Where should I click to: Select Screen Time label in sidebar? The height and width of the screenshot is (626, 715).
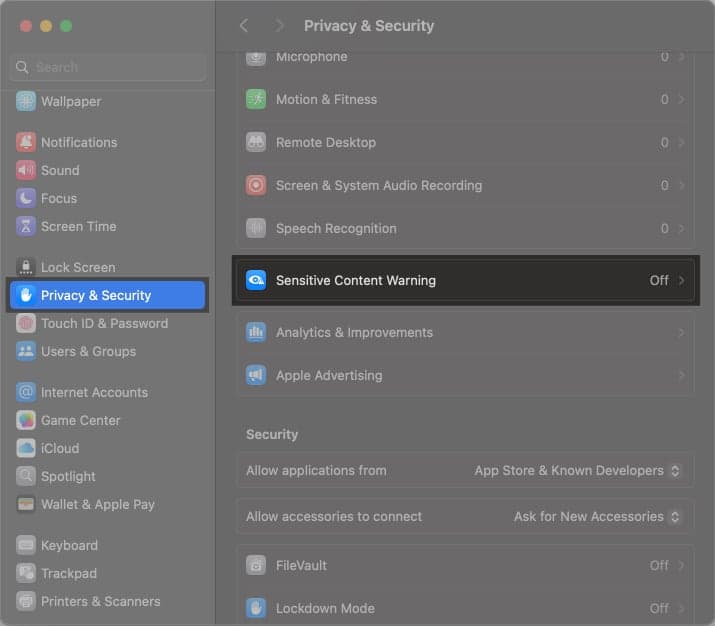(78, 227)
